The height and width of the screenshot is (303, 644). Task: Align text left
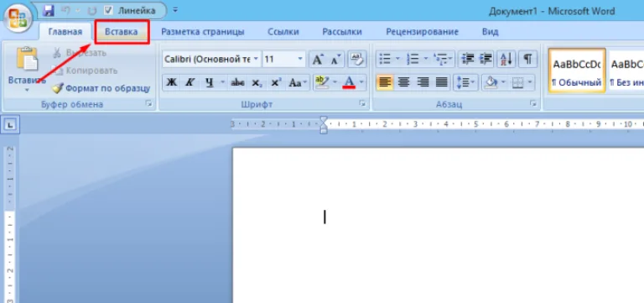384,82
